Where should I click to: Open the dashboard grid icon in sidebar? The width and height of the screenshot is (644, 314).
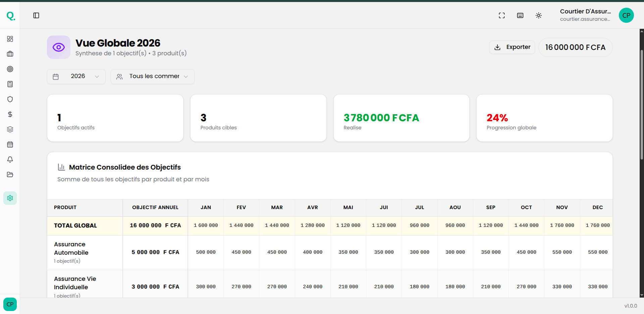[10, 39]
